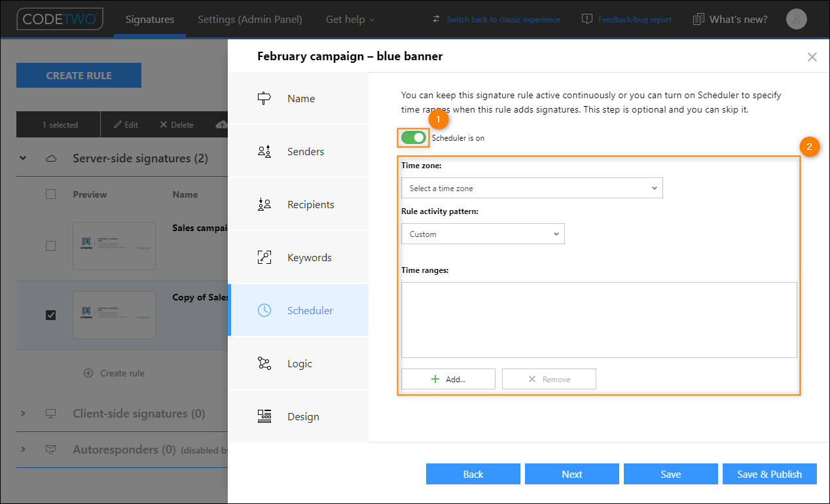Open Settings (Admin Panel) tab
Image resolution: width=830 pixels, height=504 pixels.
click(x=250, y=19)
